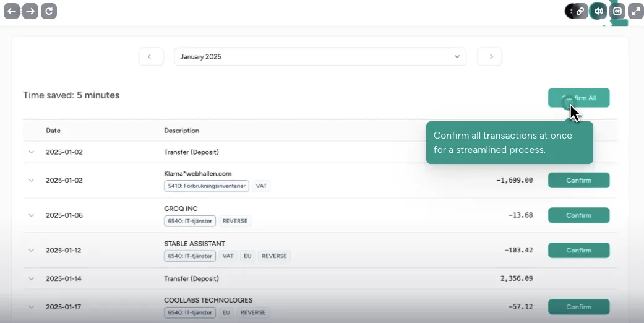Confirm the COOLLABS TECHNOLOGIES transaction

point(578,307)
